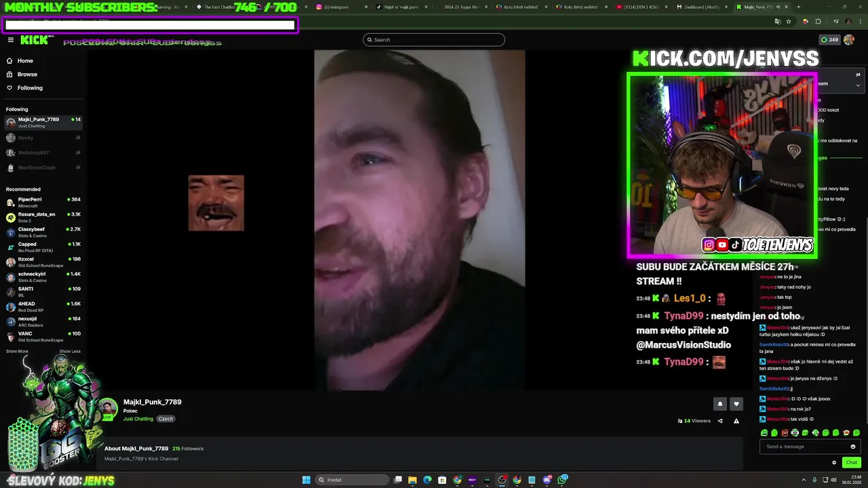Focus the Kick Search field

click(434, 40)
